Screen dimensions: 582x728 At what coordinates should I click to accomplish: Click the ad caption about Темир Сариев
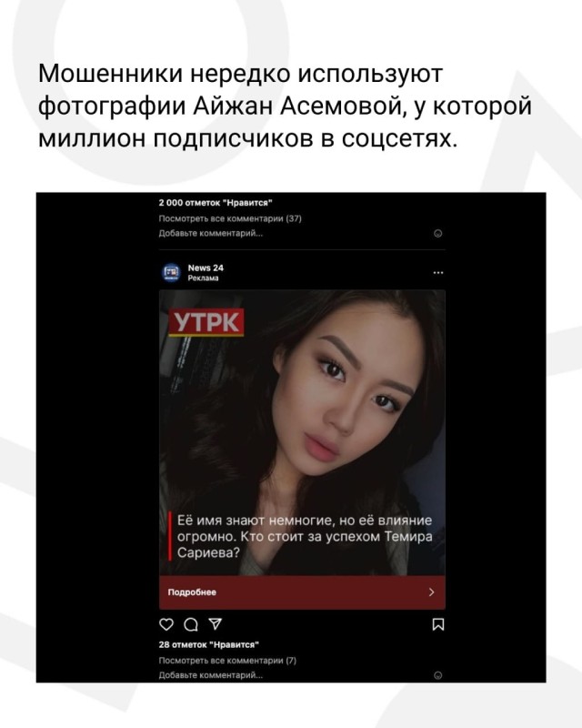tap(305, 536)
